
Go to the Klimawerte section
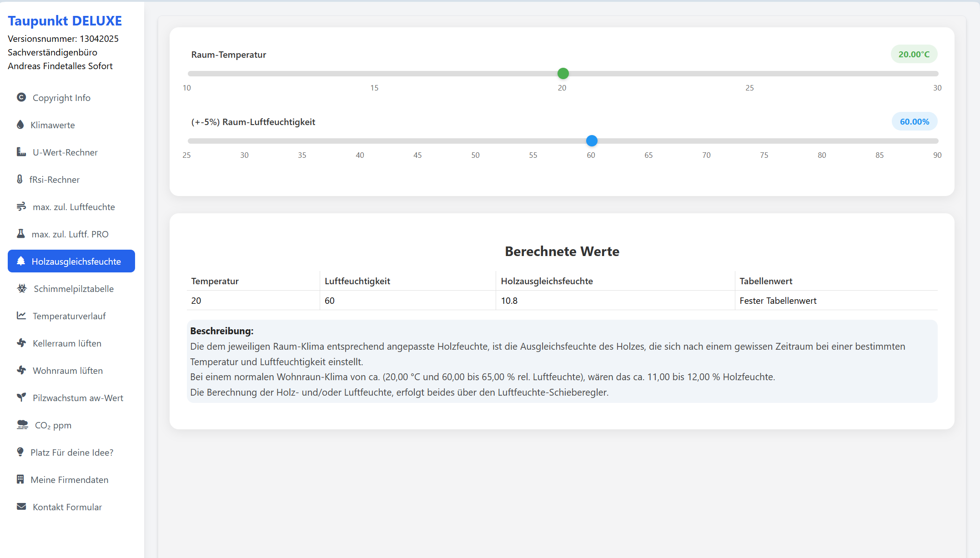(x=71, y=125)
